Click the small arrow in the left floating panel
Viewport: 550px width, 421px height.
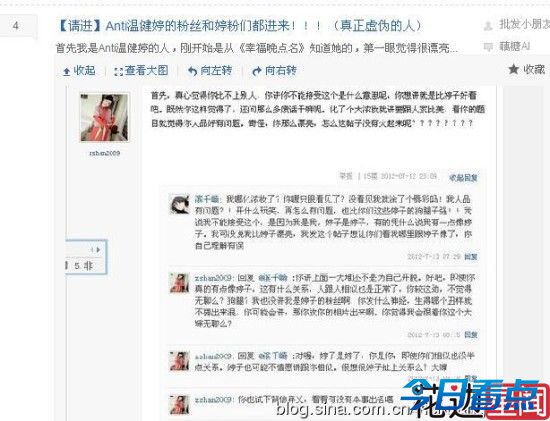[98, 250]
